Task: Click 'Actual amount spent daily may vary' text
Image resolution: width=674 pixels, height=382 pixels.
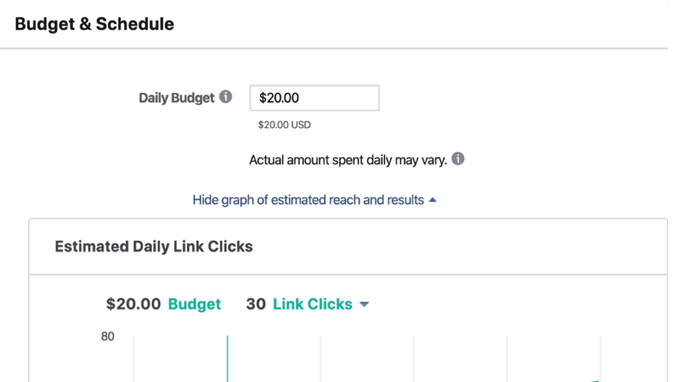Action: coord(348,160)
